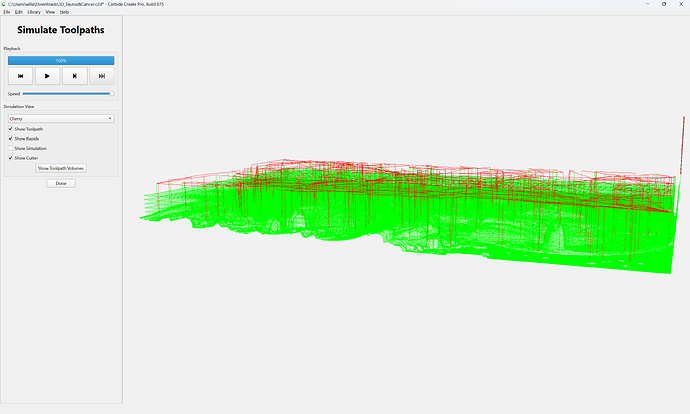690x414 pixels.
Task: Open the Cherry material dropdown
Action: coord(61,119)
